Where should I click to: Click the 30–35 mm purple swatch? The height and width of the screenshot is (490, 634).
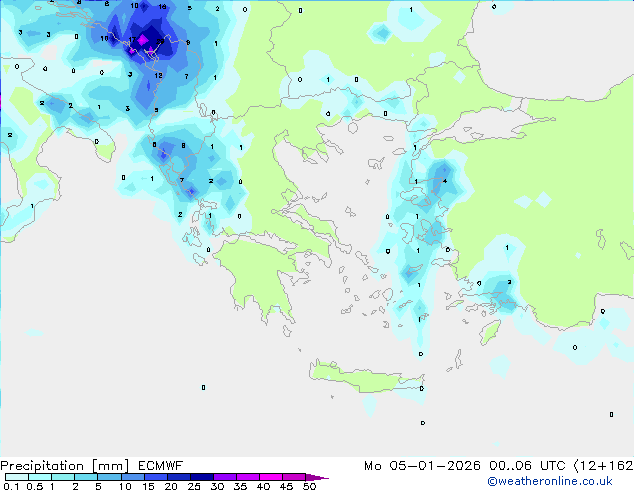click(224, 477)
